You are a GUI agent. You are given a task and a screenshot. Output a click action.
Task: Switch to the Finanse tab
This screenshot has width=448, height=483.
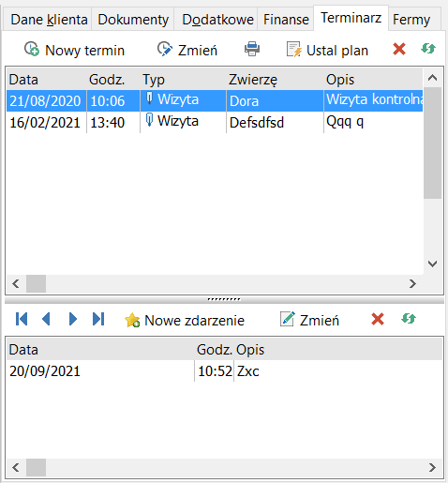(x=286, y=20)
